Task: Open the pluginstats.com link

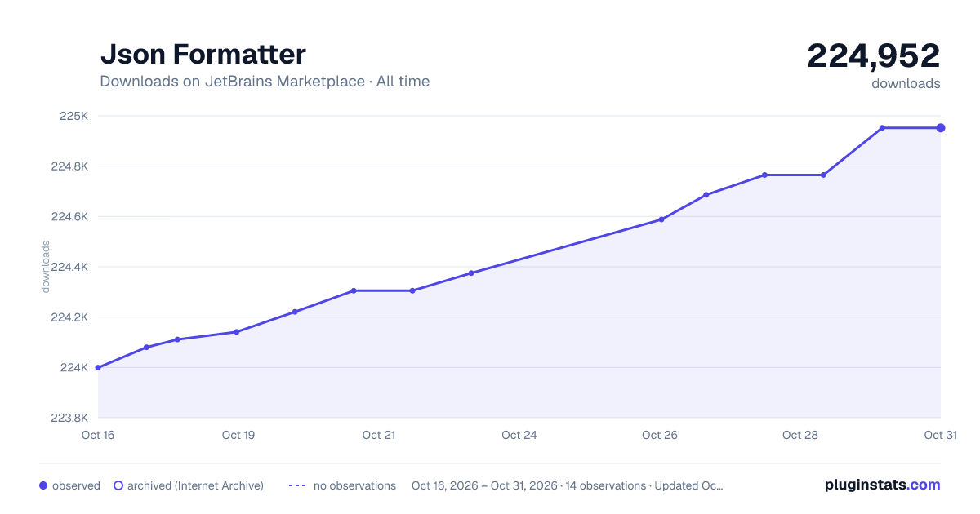Action: click(x=882, y=485)
